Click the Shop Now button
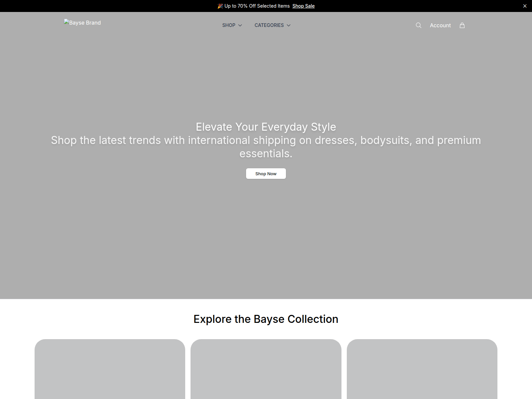This screenshot has width=532, height=399. point(266,174)
